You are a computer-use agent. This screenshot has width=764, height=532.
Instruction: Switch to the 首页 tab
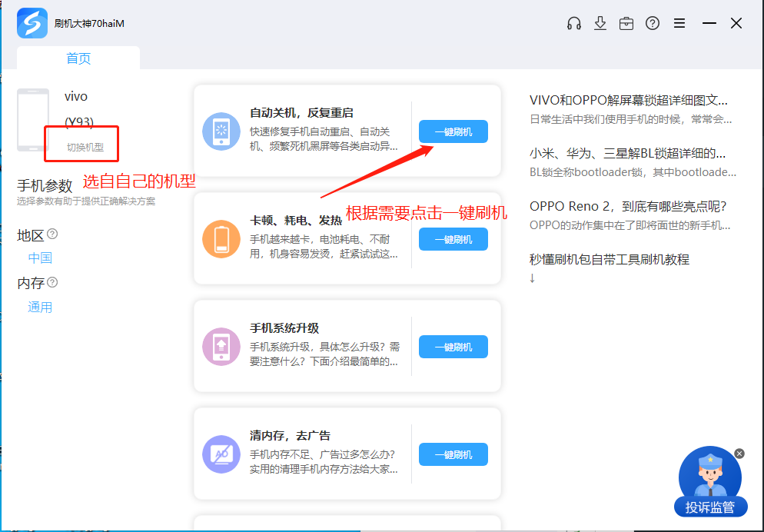(78, 57)
